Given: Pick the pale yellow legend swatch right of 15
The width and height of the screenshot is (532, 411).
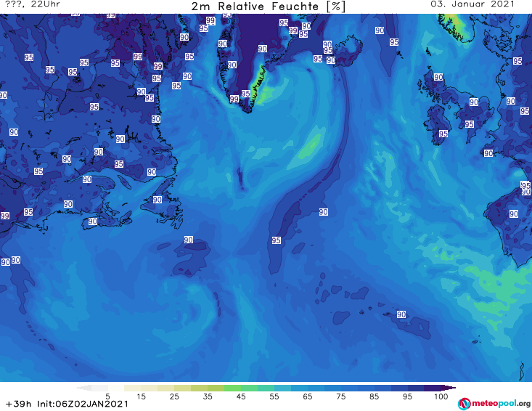Looking at the screenshot, I should [x=149, y=388].
